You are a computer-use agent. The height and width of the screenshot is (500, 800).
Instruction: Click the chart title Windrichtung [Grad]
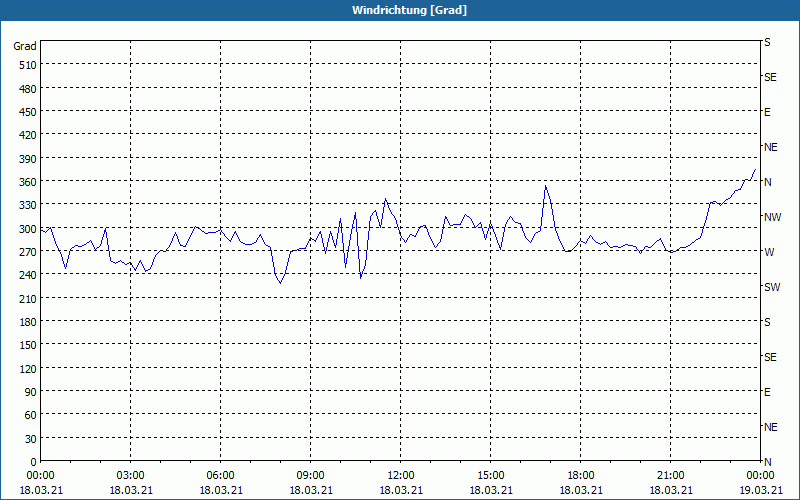click(409, 10)
